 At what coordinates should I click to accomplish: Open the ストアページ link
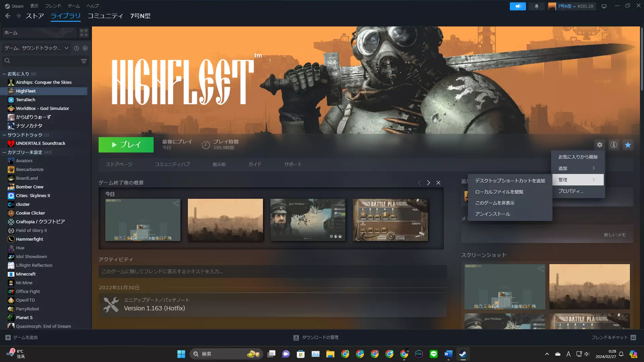[119, 164]
